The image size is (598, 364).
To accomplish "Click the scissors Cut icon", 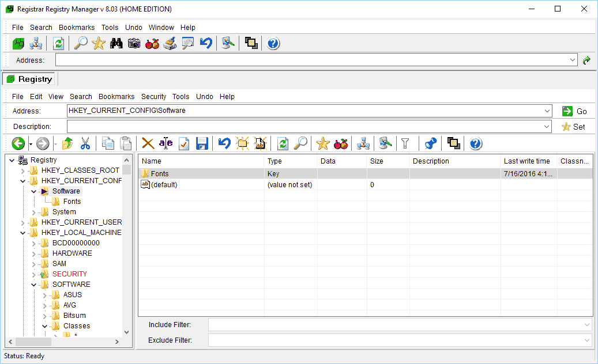I will (x=85, y=143).
